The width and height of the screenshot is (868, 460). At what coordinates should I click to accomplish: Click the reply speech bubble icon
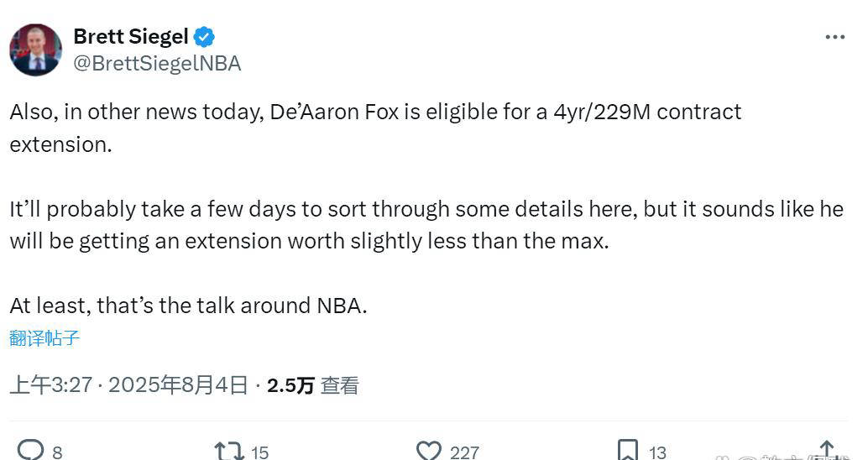tap(30, 451)
